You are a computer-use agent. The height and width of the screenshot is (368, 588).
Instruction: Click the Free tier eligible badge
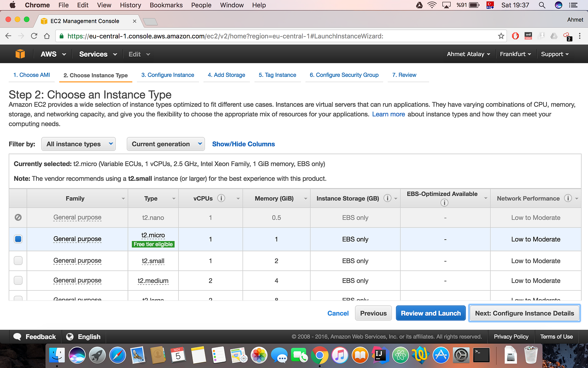click(153, 244)
